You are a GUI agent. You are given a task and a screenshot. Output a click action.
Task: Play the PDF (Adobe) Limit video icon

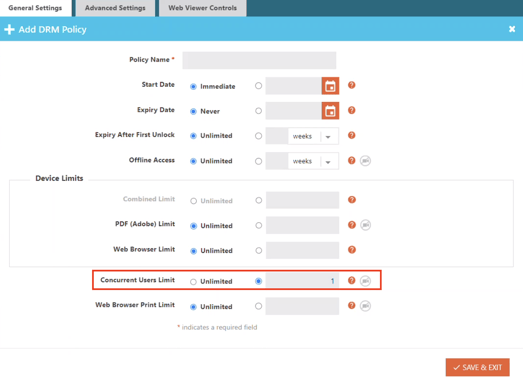click(366, 225)
